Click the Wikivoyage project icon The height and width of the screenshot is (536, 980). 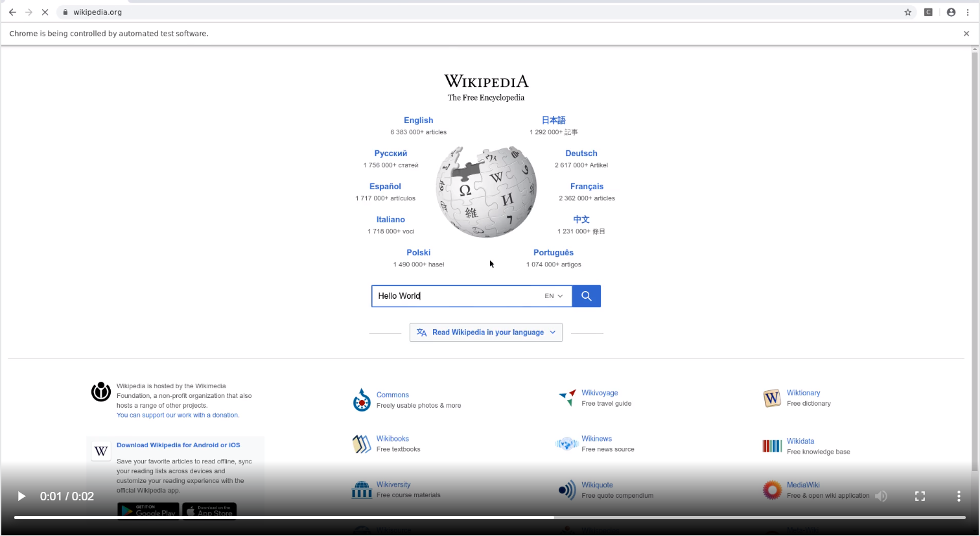coord(567,397)
